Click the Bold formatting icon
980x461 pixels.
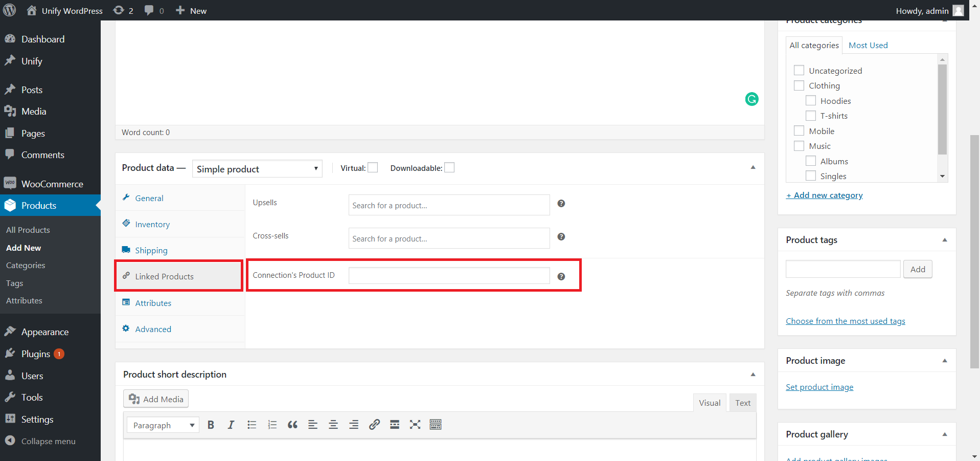click(x=211, y=425)
